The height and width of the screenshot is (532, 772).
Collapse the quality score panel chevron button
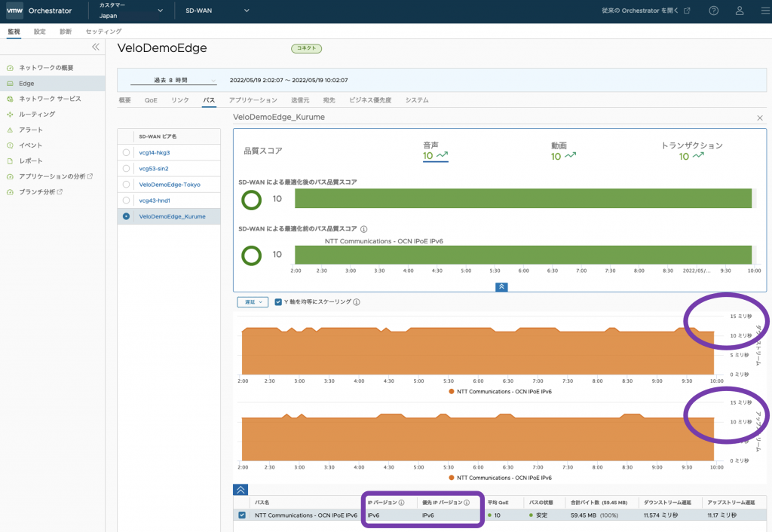pos(501,286)
